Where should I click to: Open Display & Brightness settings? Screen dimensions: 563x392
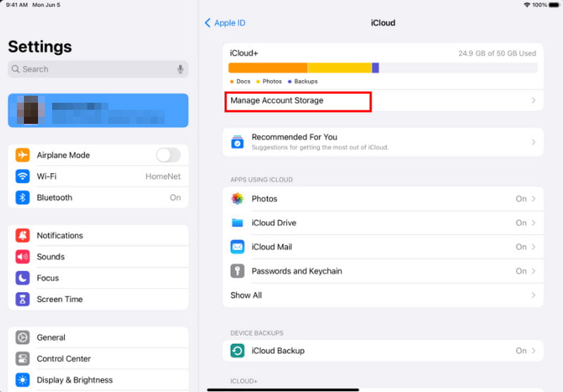(x=98, y=380)
